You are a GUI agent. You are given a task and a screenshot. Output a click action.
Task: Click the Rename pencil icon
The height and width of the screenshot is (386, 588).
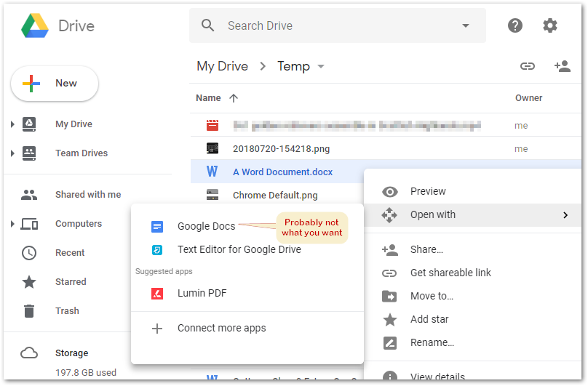[389, 343]
